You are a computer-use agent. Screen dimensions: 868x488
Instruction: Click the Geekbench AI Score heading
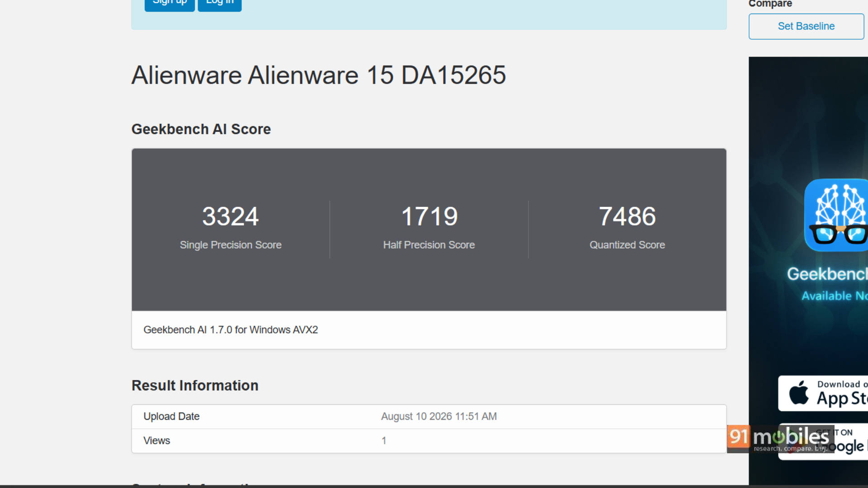tap(201, 129)
